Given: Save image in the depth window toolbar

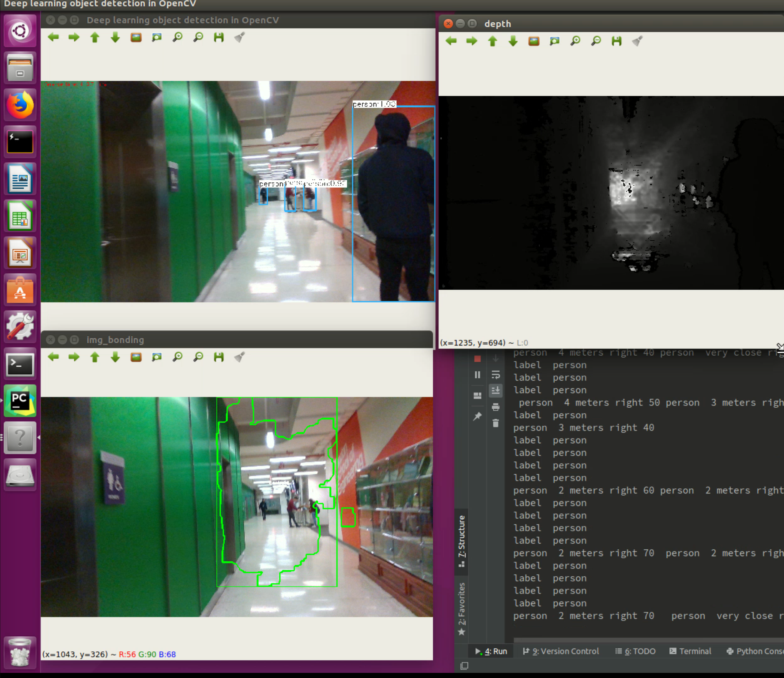Looking at the screenshot, I should coord(617,41).
